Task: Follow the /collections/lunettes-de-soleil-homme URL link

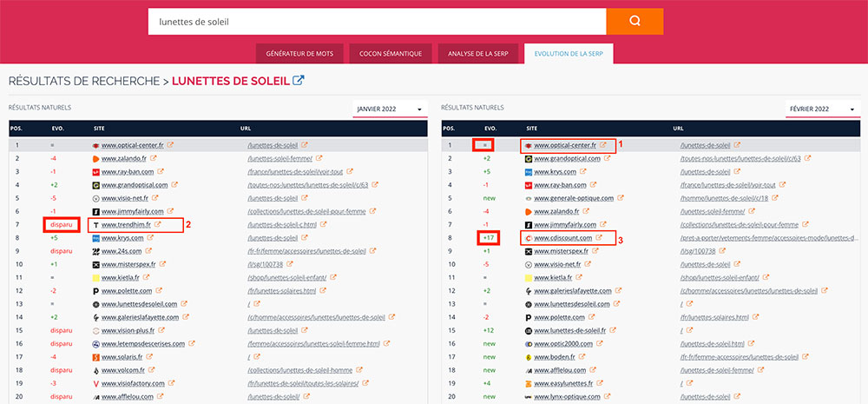Action: click(299, 370)
